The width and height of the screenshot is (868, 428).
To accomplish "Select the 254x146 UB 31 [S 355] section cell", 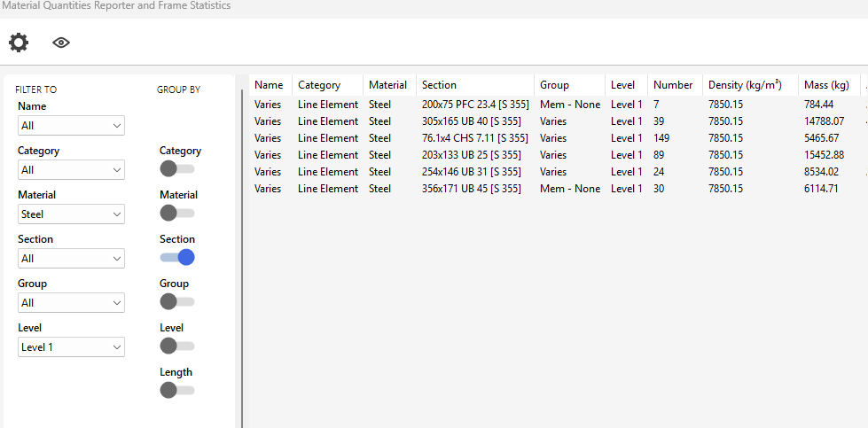I will [x=471, y=172].
